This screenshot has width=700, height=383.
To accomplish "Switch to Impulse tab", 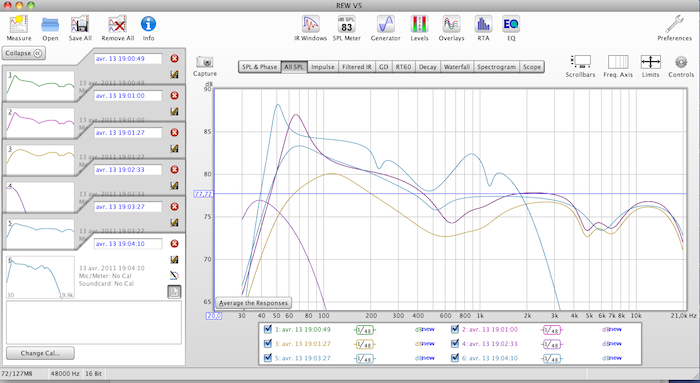I will 323,67.
